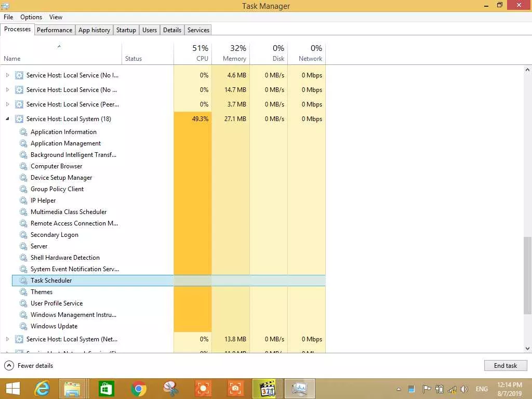The height and width of the screenshot is (399, 532).
Task: Expand the Service Host: Local Service (Peer...) row
Action: click(x=7, y=104)
